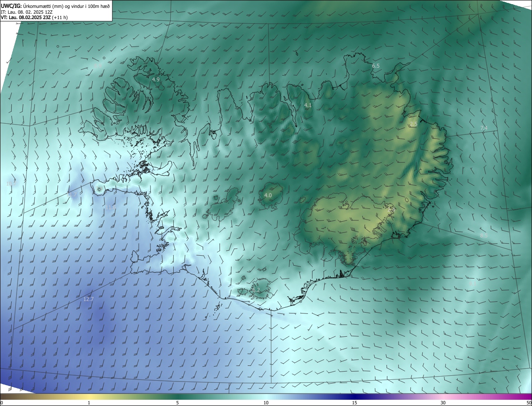Click the 30 tick on the colour scale
Image resolution: width=532 pixels, height=406 pixels.
click(x=443, y=403)
